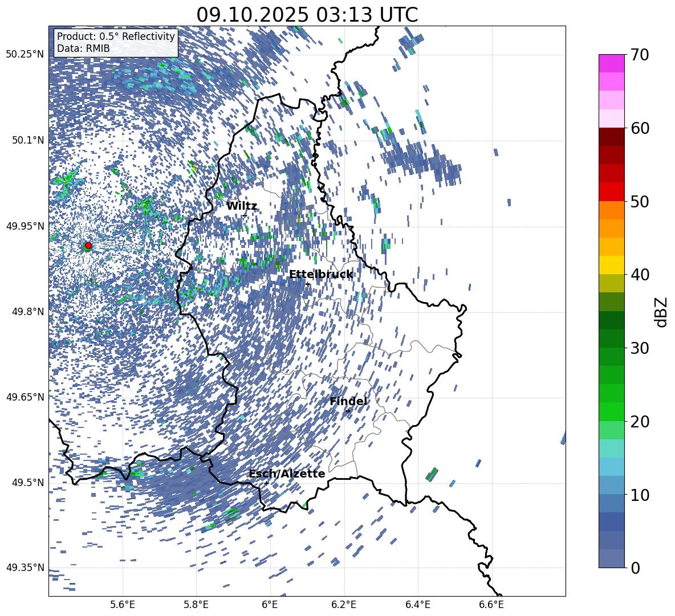
Task: Click the 6.6°E longitude label
Action: coord(491,605)
